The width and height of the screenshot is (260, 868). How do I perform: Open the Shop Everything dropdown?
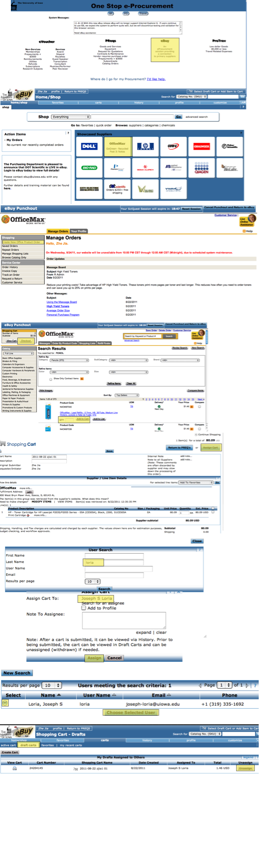(71, 117)
